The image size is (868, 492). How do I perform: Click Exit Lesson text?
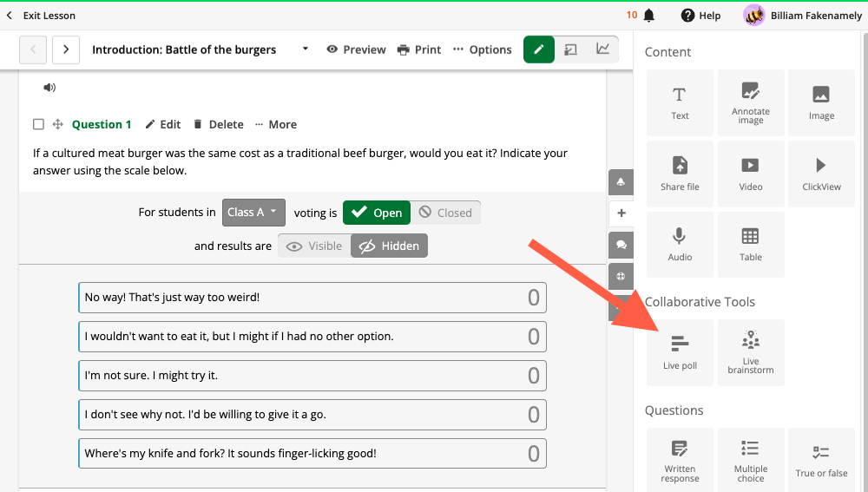click(x=49, y=16)
